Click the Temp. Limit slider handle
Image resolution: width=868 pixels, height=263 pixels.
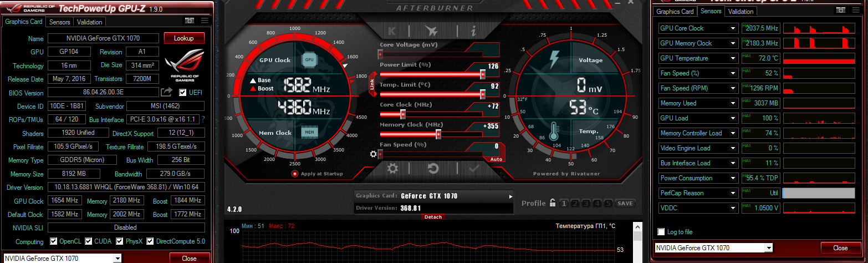[483, 94]
